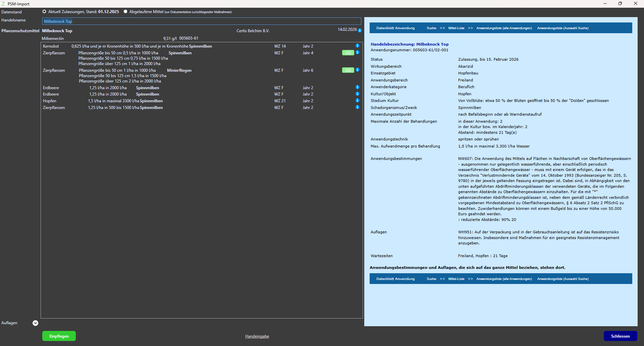This screenshot has width=644, height=346.
Task: Click the info icon in the Kernobst row
Action: [x=357, y=46]
